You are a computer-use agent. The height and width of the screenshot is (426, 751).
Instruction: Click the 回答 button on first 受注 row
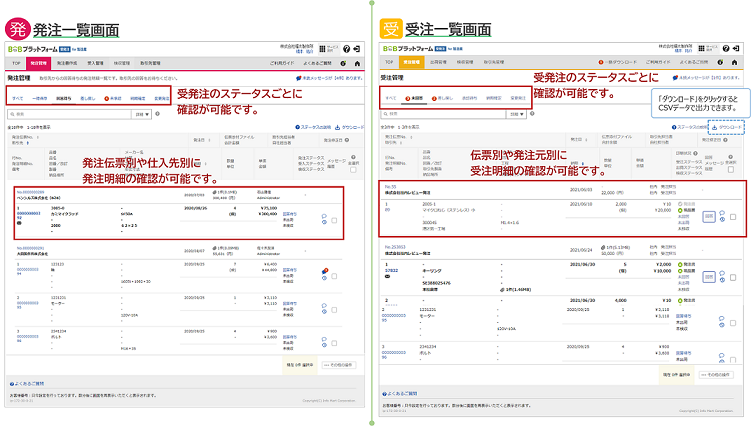coord(708,214)
